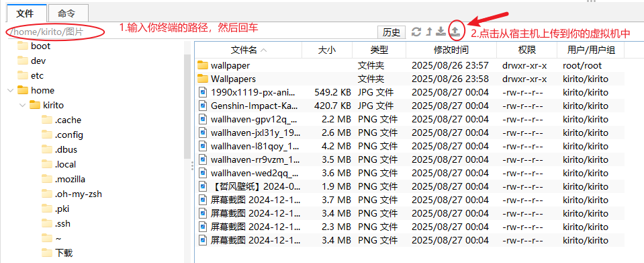
Task: Select the .ssh folder in tree
Action: tap(62, 223)
